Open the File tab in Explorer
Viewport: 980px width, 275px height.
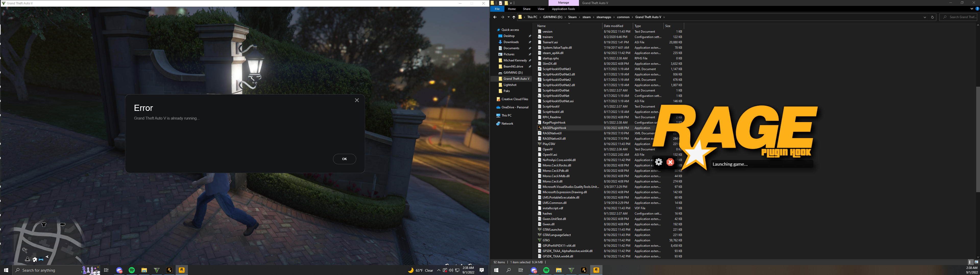click(x=497, y=9)
